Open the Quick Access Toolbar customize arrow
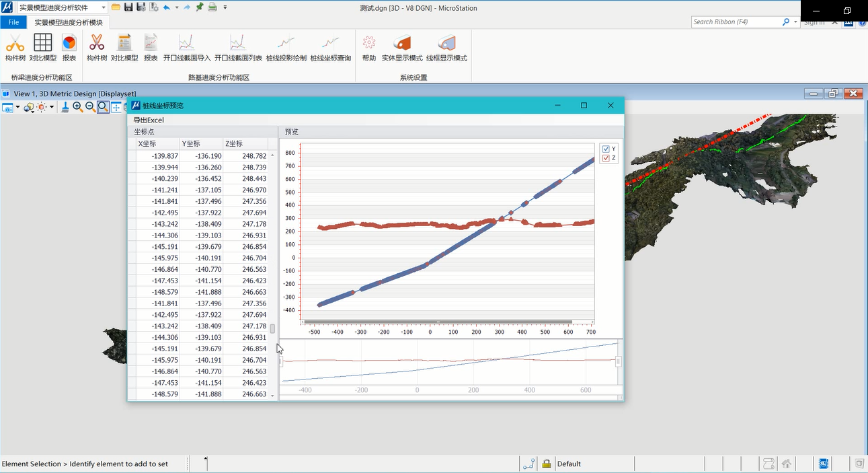Image resolution: width=868 pixels, height=473 pixels. (x=225, y=7)
